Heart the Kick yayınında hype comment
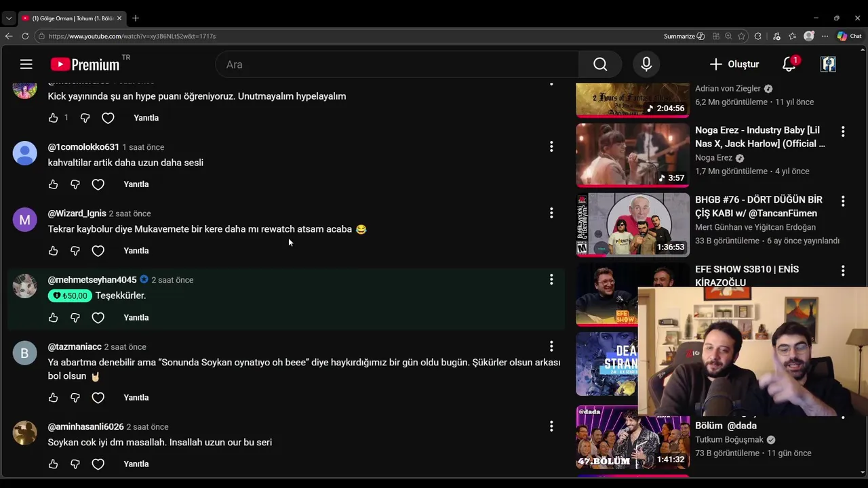 [x=108, y=118]
